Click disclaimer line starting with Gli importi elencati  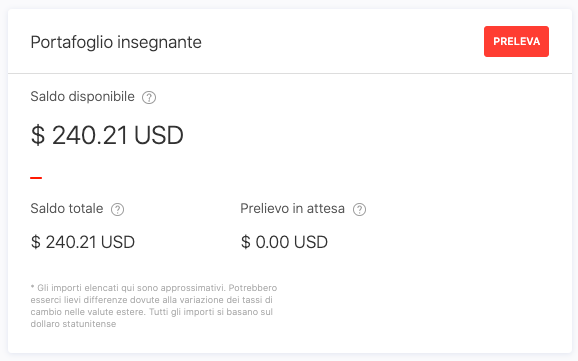[154, 288]
